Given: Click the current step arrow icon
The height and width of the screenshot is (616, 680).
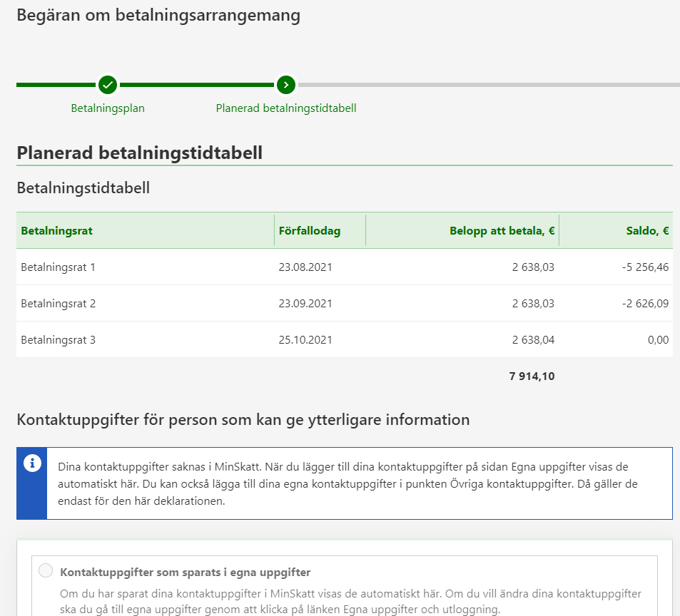Looking at the screenshot, I should coord(286,85).
